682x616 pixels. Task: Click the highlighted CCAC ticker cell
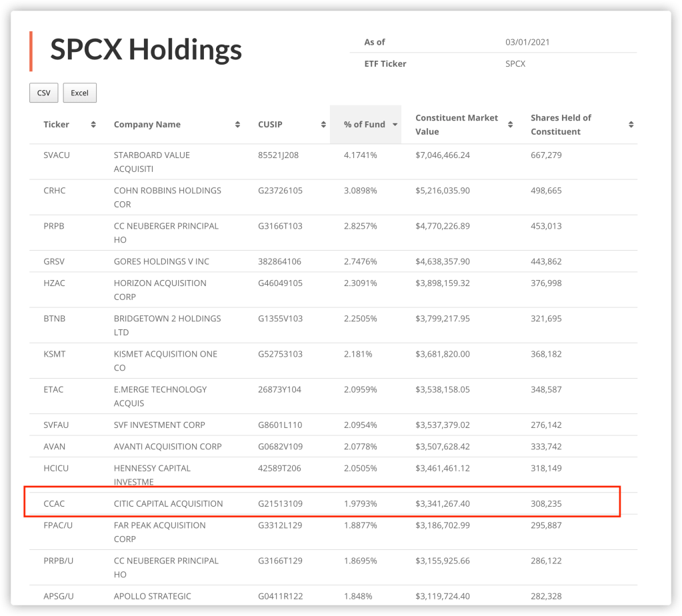pos(55,504)
